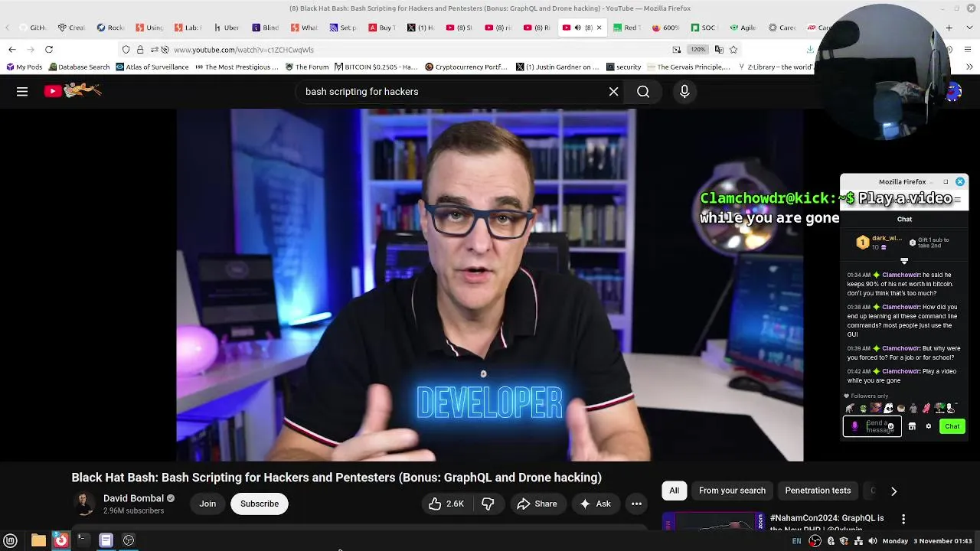980x551 pixels.
Task: Switch the EN keyboard layout indicator
Action: point(796,541)
